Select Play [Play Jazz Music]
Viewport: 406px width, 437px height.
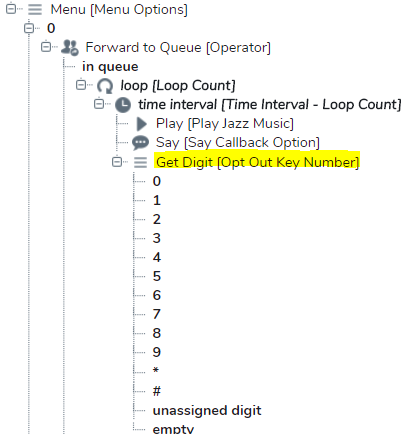pyautogui.click(x=225, y=124)
